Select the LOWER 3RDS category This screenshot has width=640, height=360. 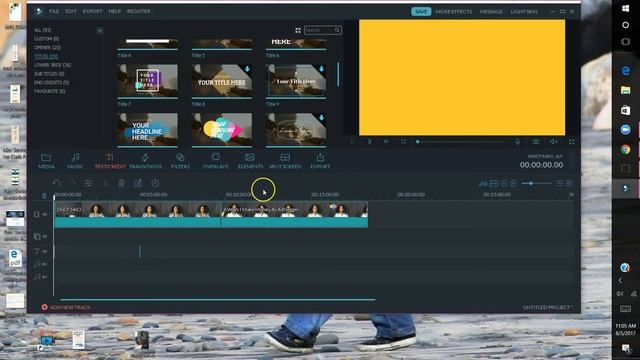[52, 65]
